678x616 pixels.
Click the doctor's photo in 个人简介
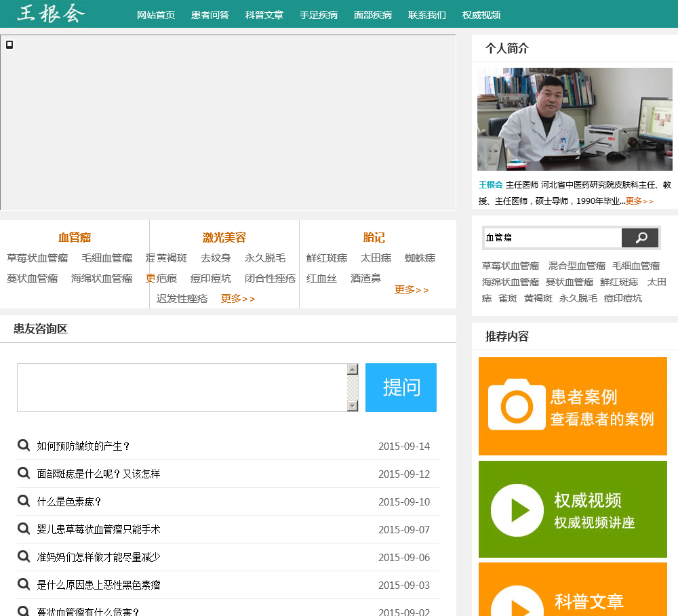tap(574, 119)
